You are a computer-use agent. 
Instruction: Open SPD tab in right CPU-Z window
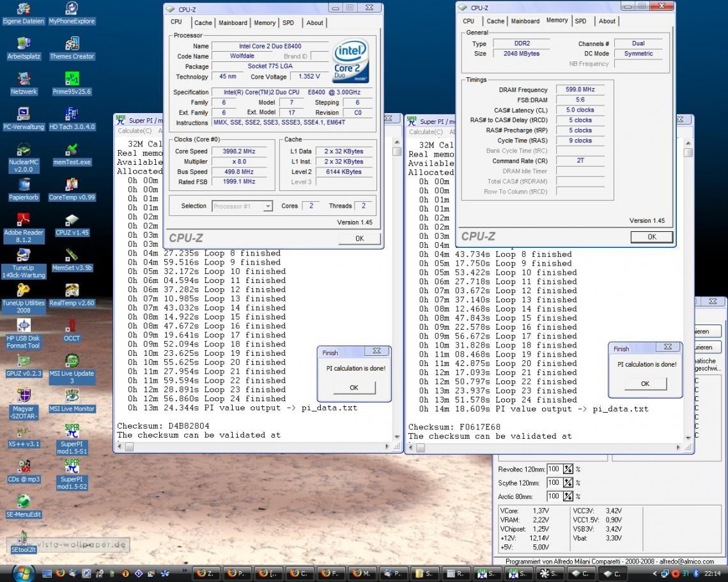[580, 21]
